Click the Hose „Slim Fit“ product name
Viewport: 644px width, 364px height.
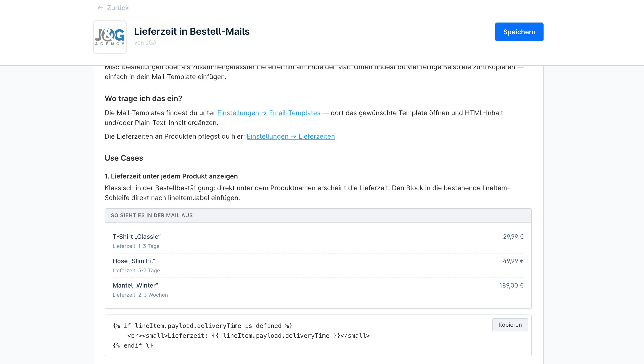134,261
